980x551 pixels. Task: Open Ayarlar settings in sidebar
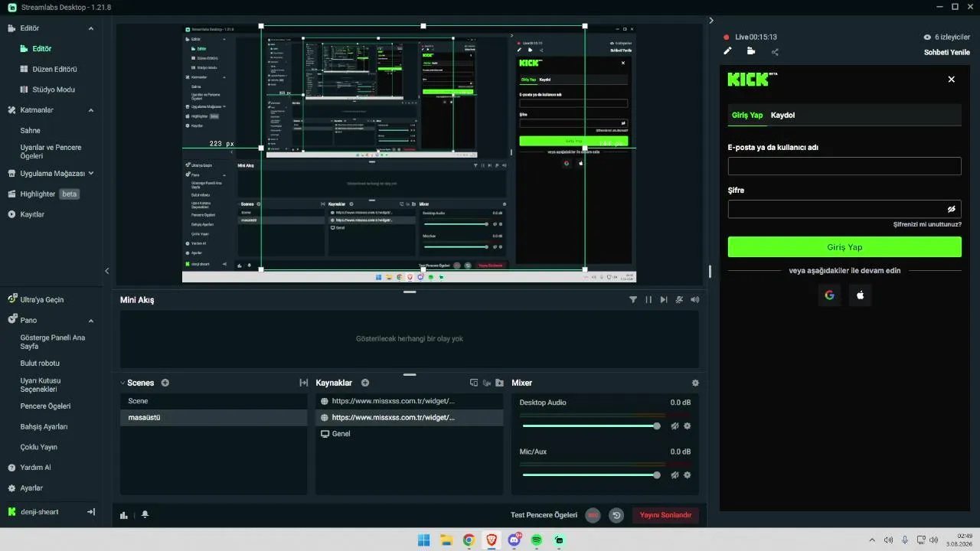pos(25,488)
